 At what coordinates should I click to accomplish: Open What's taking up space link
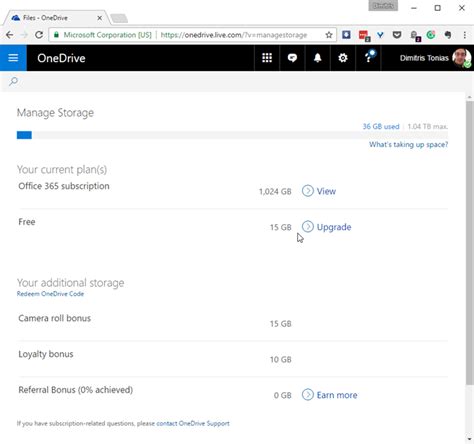pyautogui.click(x=408, y=144)
